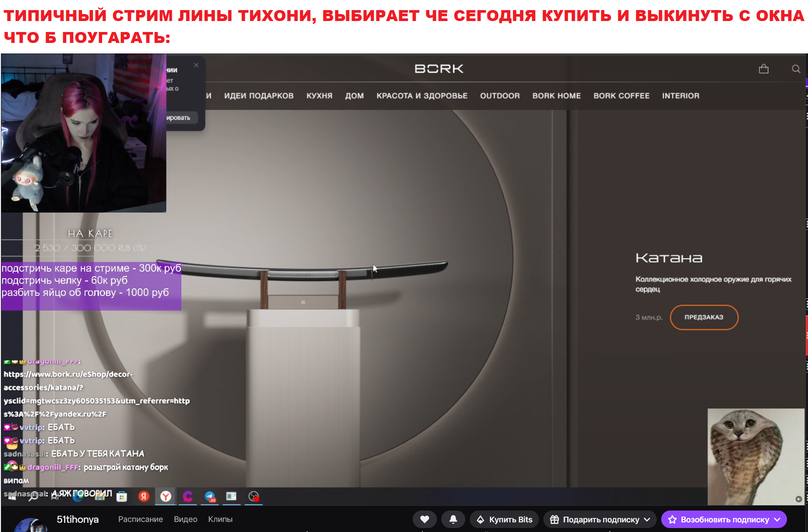Toggle stream notifications with the bell
The width and height of the screenshot is (808, 532).
click(453, 519)
